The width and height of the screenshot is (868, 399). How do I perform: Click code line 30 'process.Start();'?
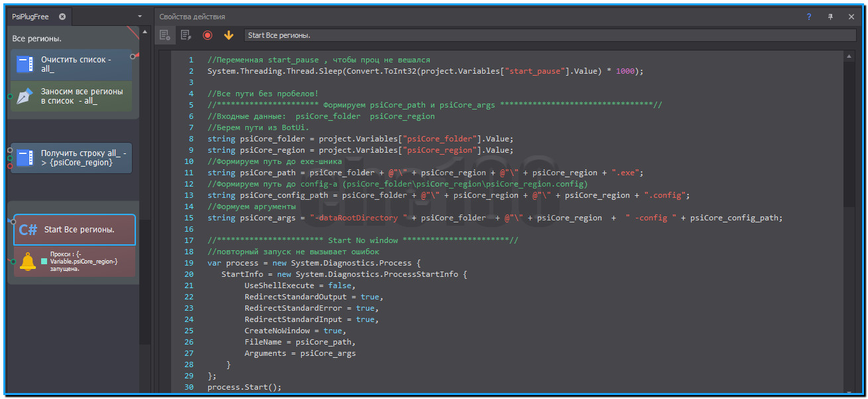tap(244, 387)
